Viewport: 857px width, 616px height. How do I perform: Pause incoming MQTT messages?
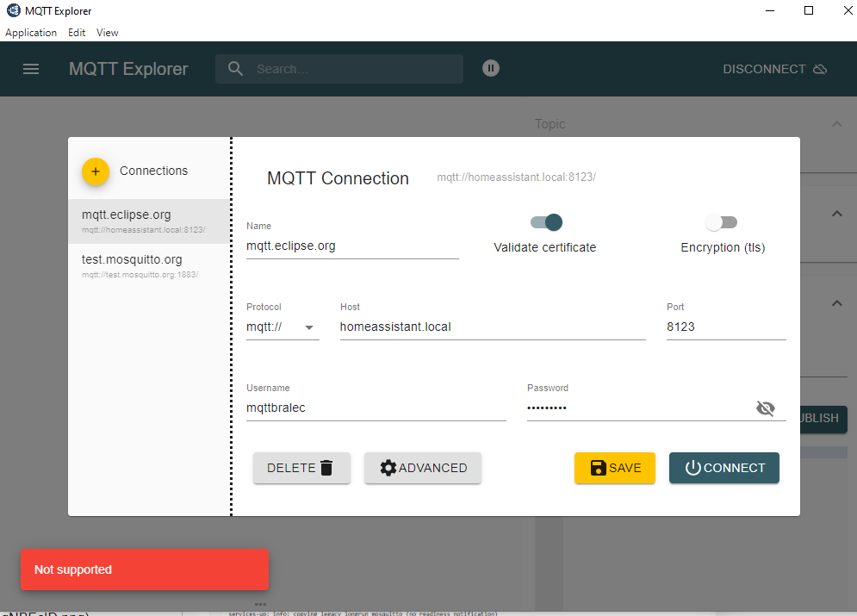[x=490, y=68]
